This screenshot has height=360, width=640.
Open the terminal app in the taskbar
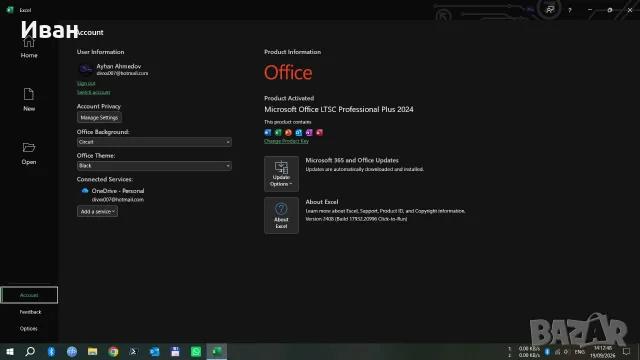(x=134, y=351)
